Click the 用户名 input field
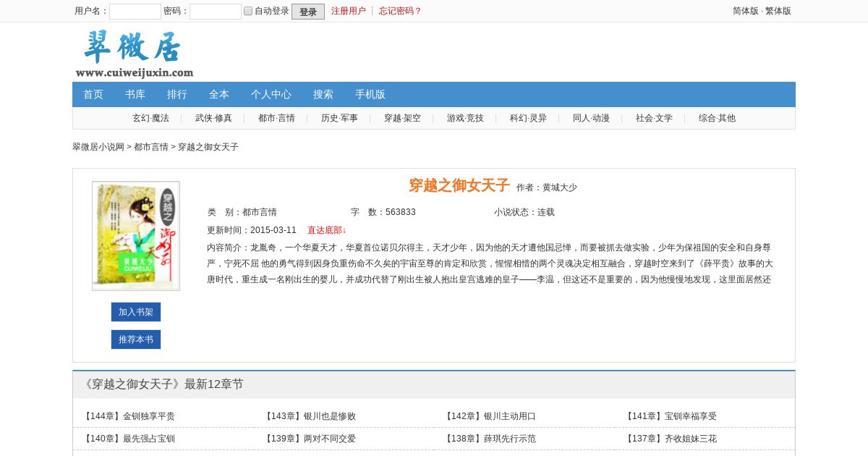This screenshot has height=456, width=868. [135, 12]
